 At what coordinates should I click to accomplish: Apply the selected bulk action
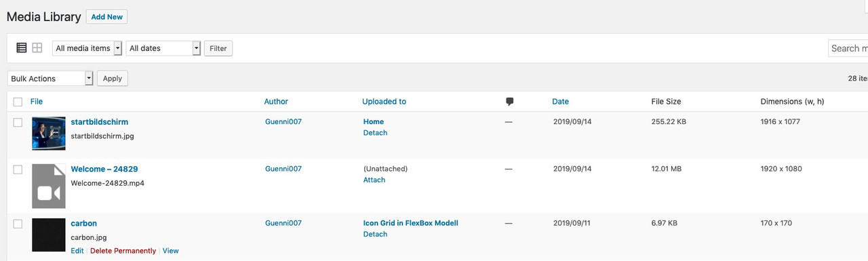click(x=113, y=79)
